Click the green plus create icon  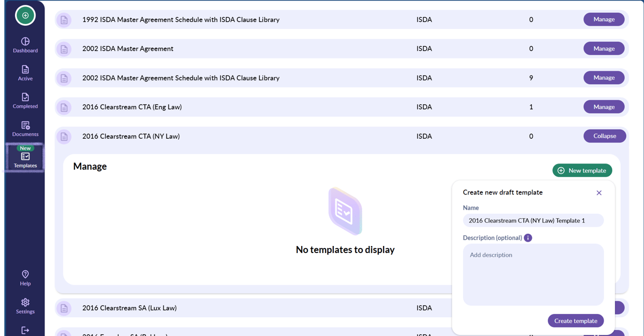pyautogui.click(x=25, y=16)
